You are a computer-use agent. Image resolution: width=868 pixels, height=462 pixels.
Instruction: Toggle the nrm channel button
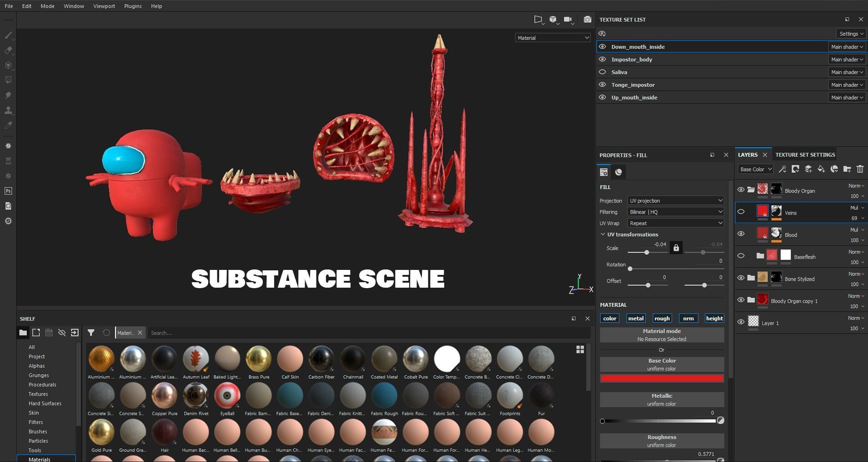coord(688,319)
